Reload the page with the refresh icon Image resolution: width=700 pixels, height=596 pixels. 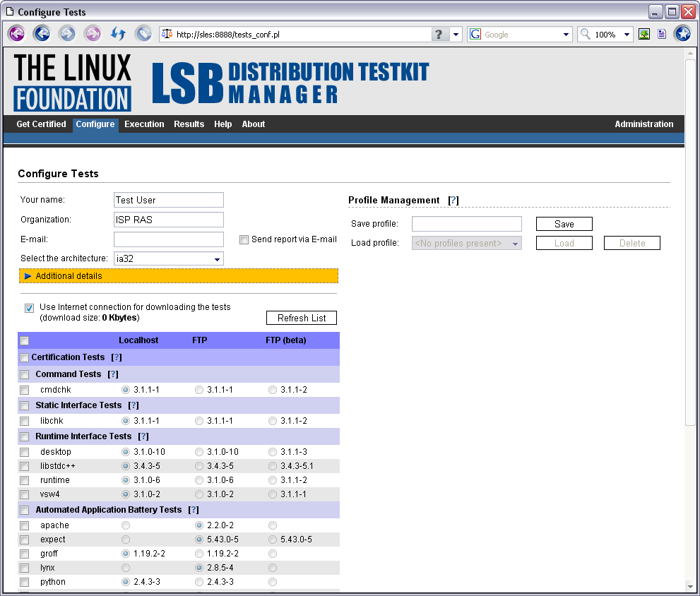pos(118,34)
